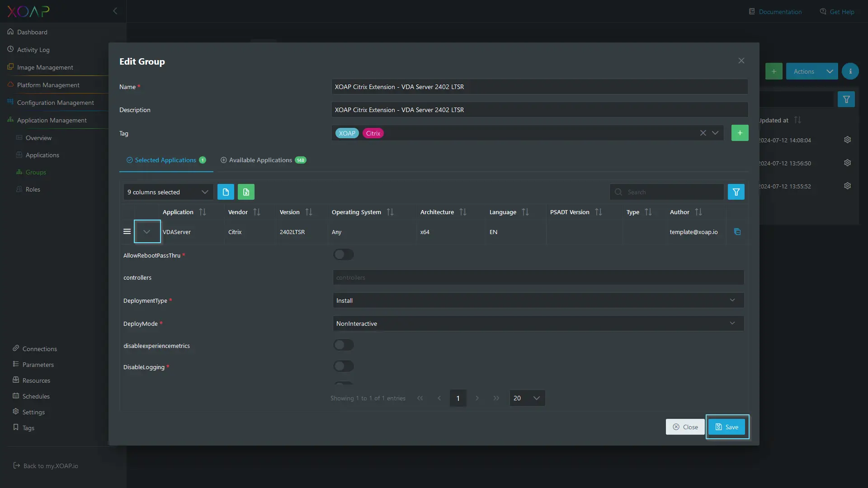Open Applications in the sidebar
The width and height of the screenshot is (868, 488).
pyautogui.click(x=42, y=155)
